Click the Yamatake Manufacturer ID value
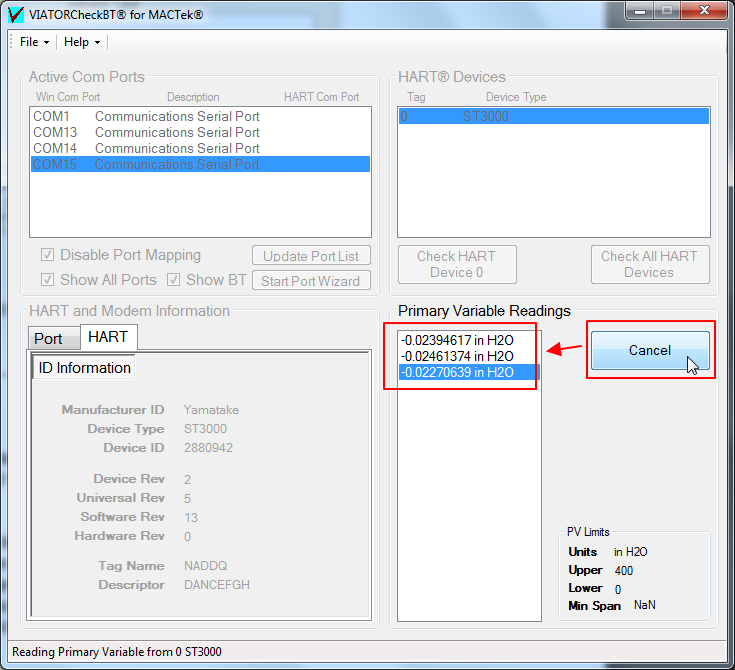The image size is (735, 670). click(211, 410)
